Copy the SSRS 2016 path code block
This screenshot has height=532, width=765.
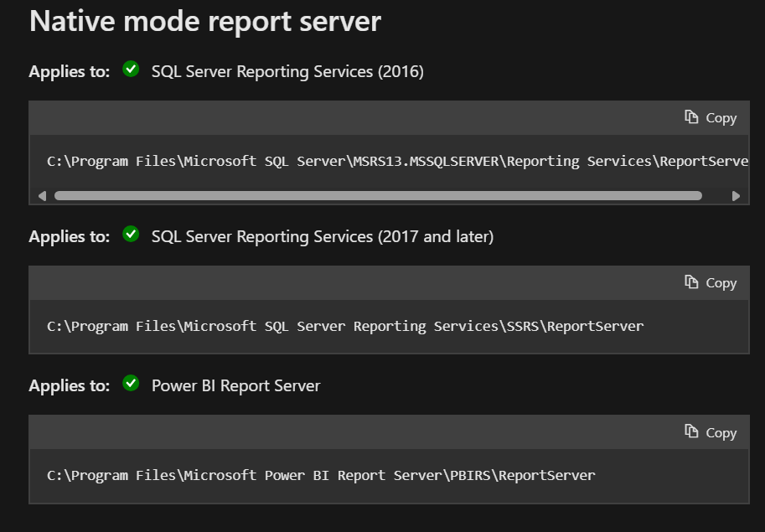[x=711, y=117]
